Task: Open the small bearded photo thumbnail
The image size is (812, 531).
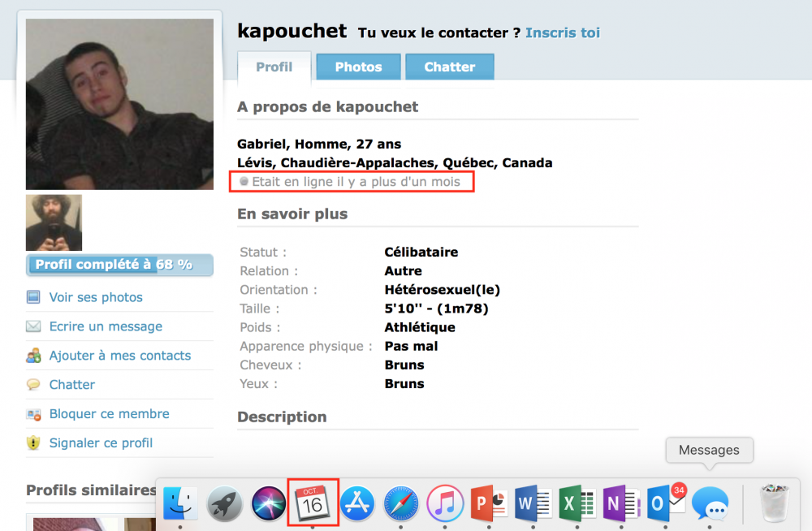Action: 54,222
